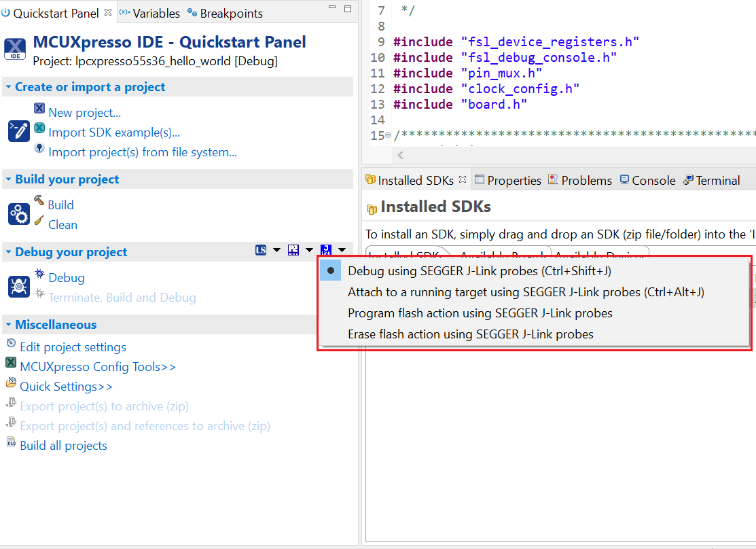Close the Quickstart Panel tab

pyautogui.click(x=108, y=13)
